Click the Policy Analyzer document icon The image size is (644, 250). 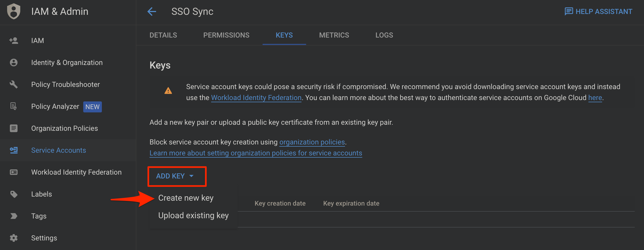(14, 106)
